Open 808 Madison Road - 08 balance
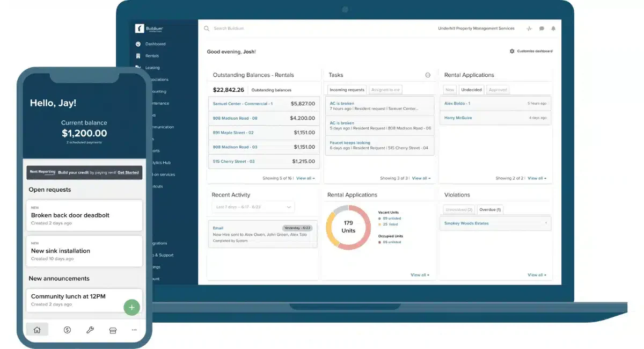This screenshot has height=349, width=644. click(x=264, y=118)
